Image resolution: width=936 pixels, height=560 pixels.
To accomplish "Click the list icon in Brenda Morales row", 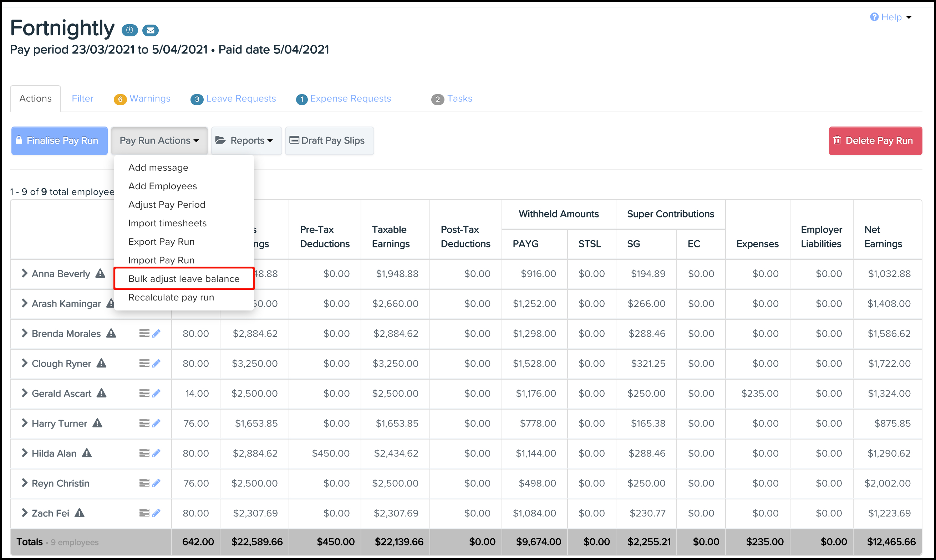I will click(144, 333).
